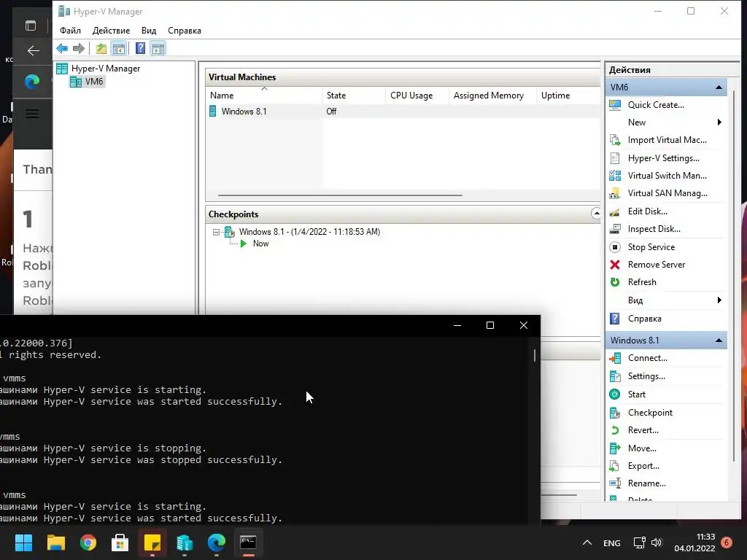This screenshot has width=747, height=560.
Task: Sort by the Name column header
Action: 263,96
